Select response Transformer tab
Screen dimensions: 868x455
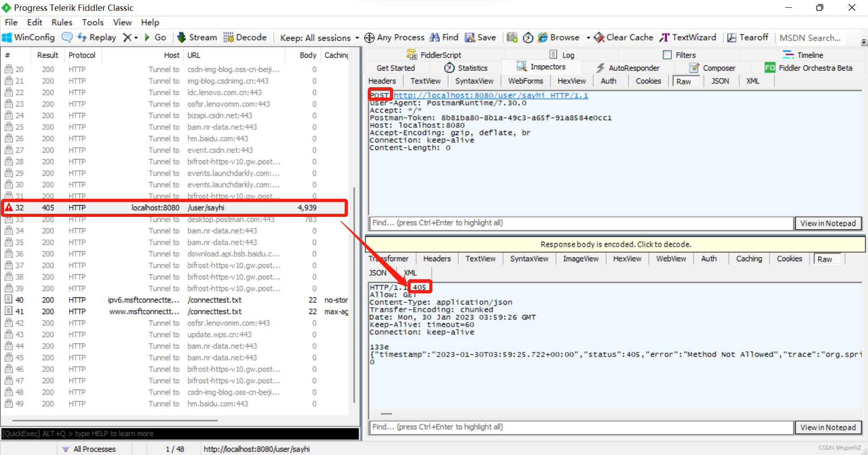pyautogui.click(x=389, y=258)
